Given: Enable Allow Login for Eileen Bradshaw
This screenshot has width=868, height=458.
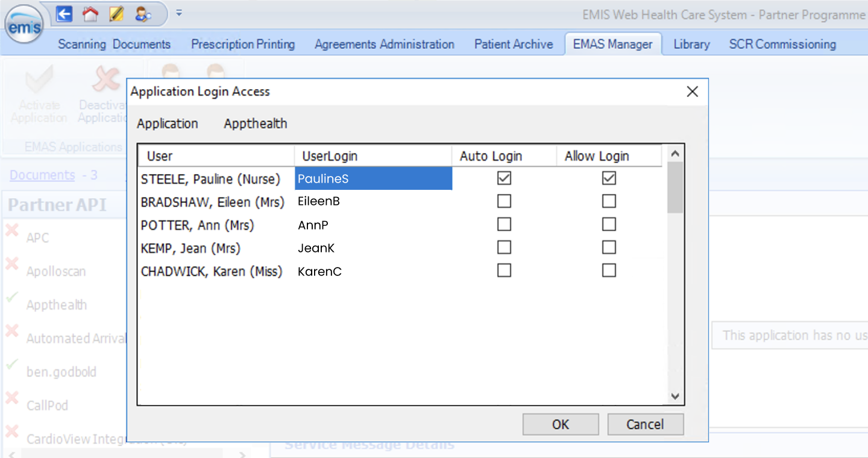Looking at the screenshot, I should point(609,201).
